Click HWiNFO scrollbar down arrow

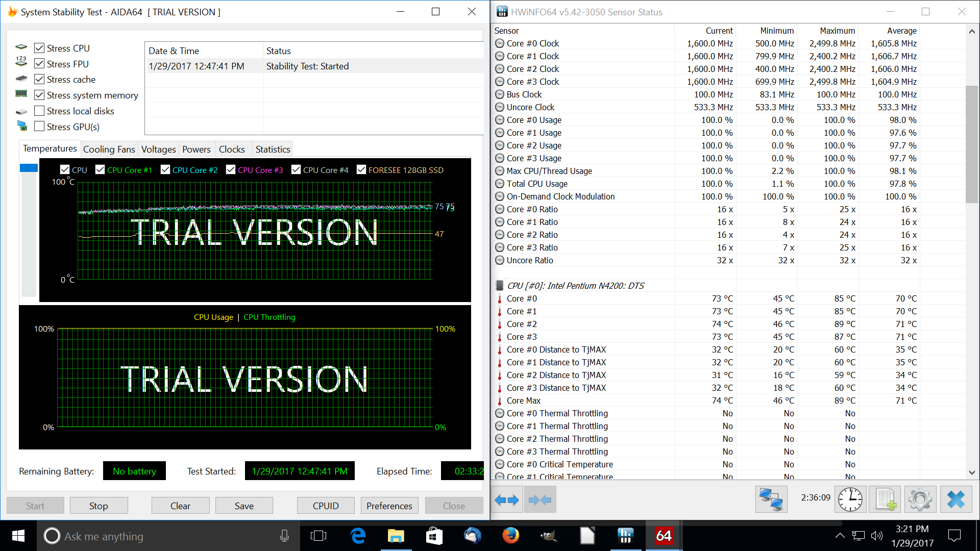972,472
